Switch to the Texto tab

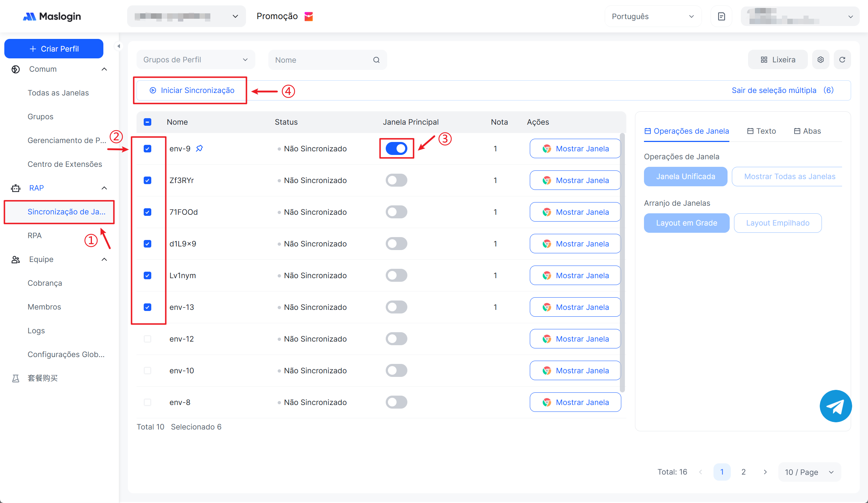pos(761,131)
